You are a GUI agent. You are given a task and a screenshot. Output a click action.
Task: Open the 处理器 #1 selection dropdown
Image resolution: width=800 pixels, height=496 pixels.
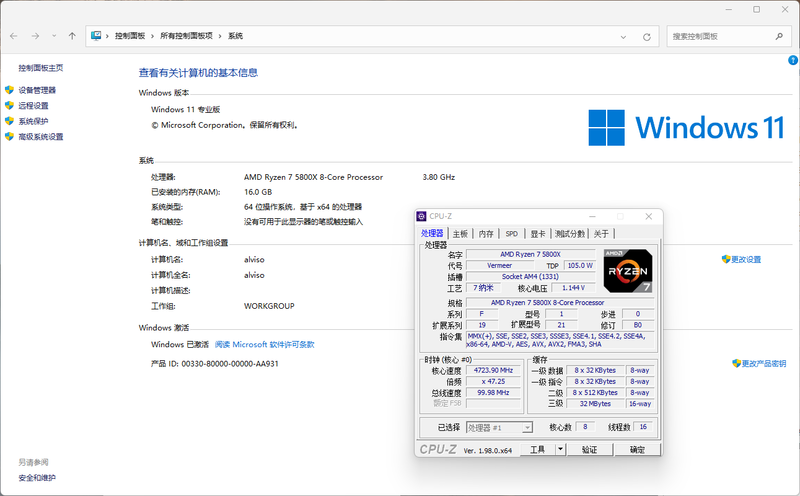(x=499, y=428)
